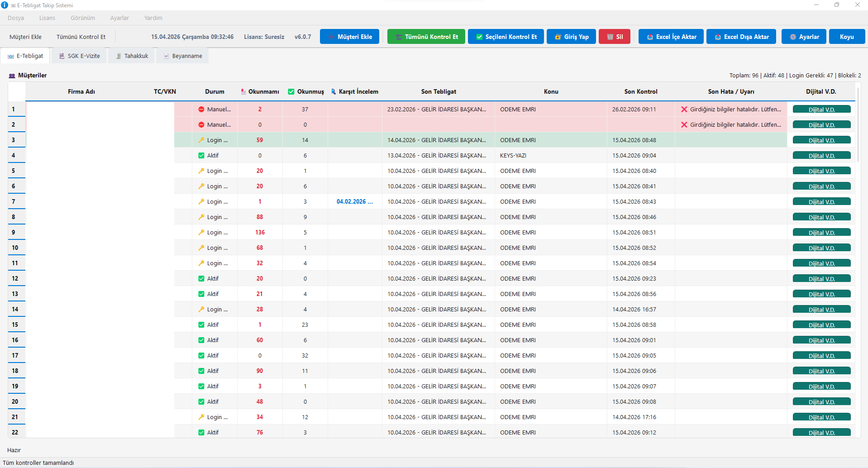Click the Giriş Yap lock button
Image resolution: width=868 pixels, height=468 pixels.
571,37
